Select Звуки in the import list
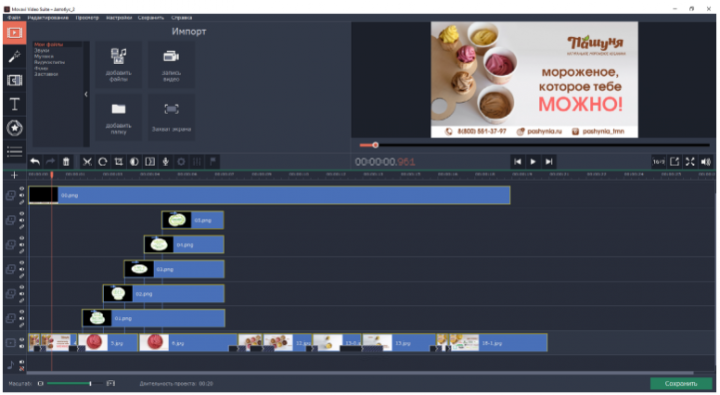720x395 pixels. 42,51
